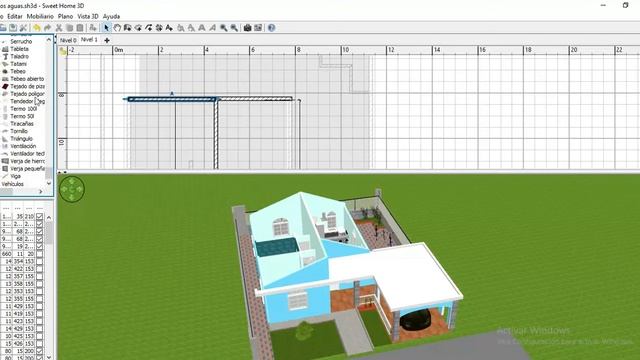The height and width of the screenshot is (360, 640).
Task: Check the visibility box in row 13 358 155
Action: pyautogui.click(x=40, y=284)
